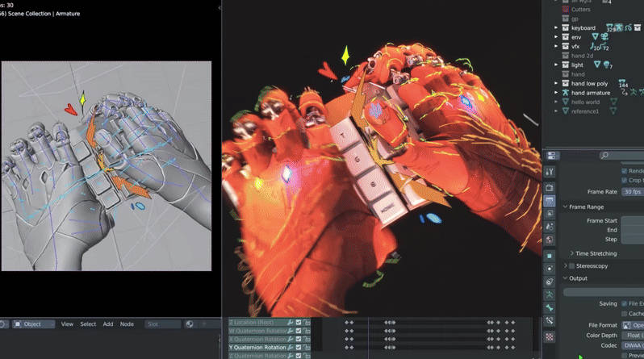The image size is (644, 359).
Task: Expand the light collection
Action: click(x=556, y=65)
